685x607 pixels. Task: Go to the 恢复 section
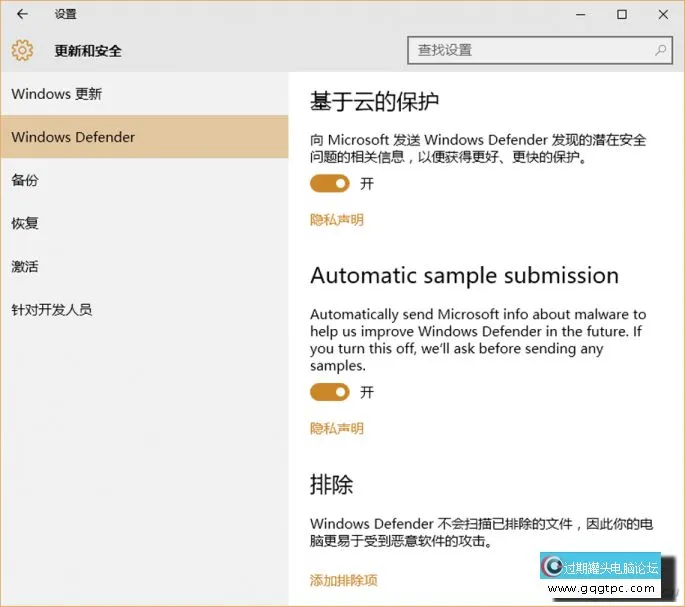25,223
